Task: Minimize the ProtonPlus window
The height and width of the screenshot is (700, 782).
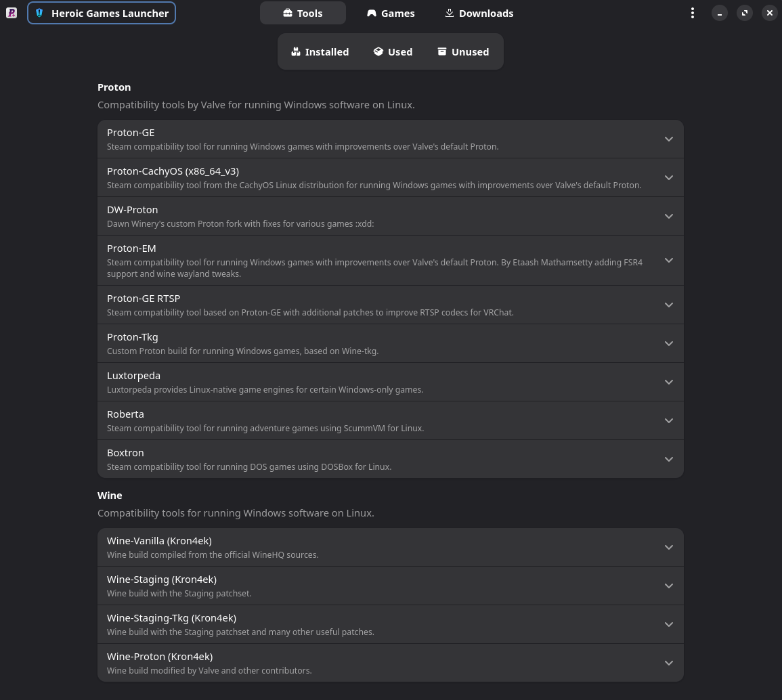Action: (x=719, y=13)
